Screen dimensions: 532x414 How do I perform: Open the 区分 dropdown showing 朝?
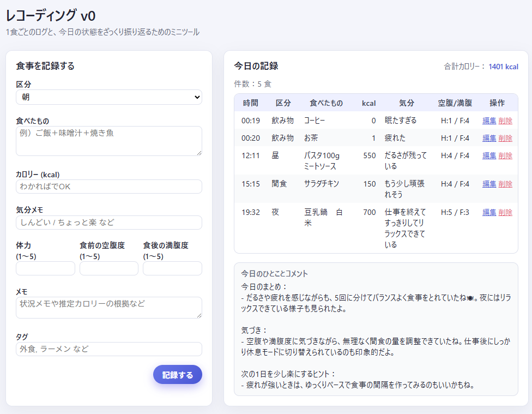tap(109, 97)
